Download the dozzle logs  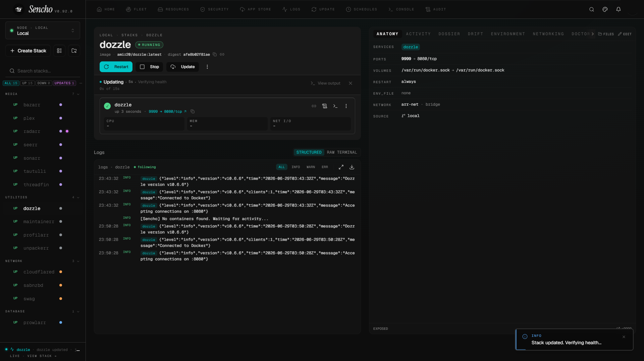[352, 167]
